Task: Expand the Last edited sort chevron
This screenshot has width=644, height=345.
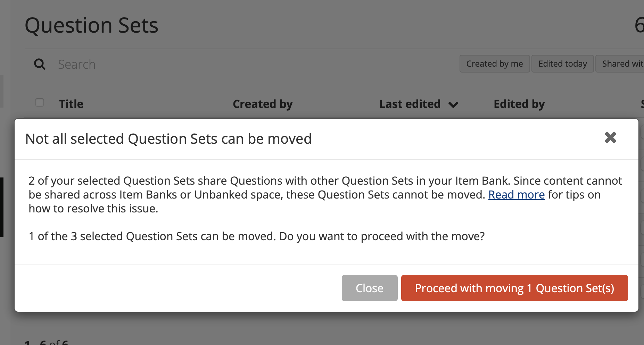Action: pyautogui.click(x=453, y=104)
